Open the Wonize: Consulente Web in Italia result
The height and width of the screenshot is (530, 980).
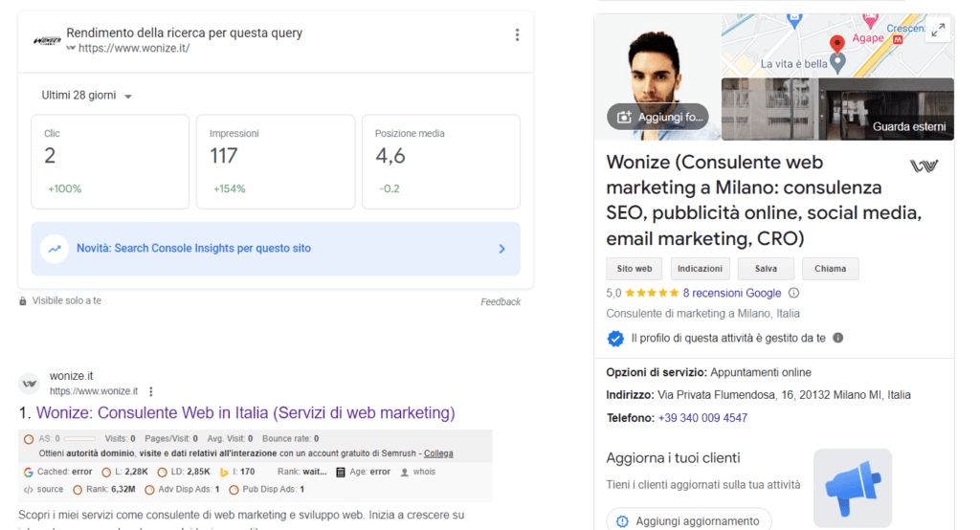[x=246, y=413]
